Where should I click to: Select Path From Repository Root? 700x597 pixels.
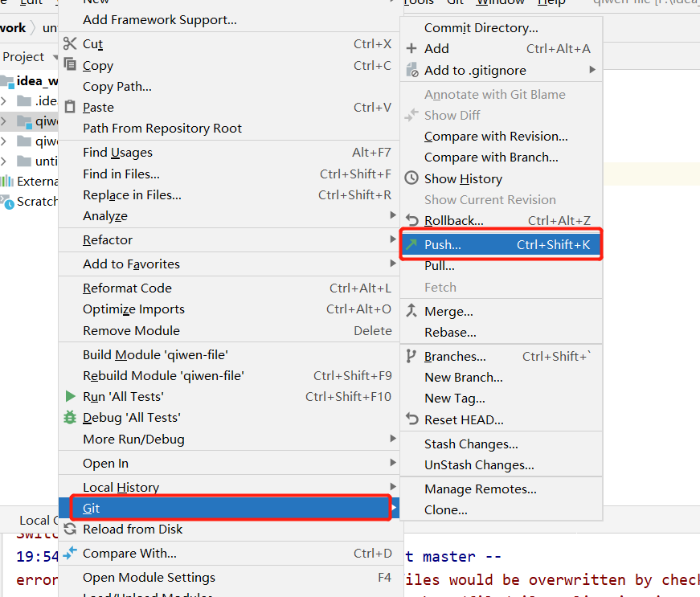pos(229,128)
